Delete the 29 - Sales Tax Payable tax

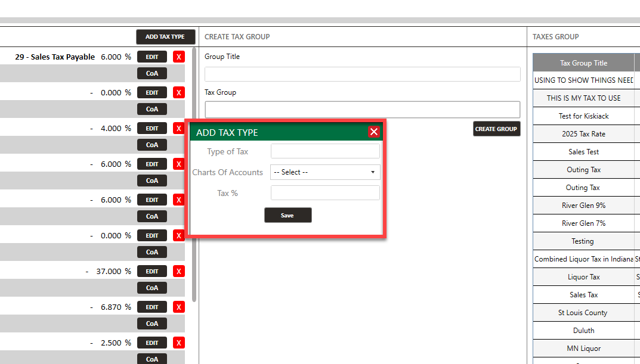(179, 57)
